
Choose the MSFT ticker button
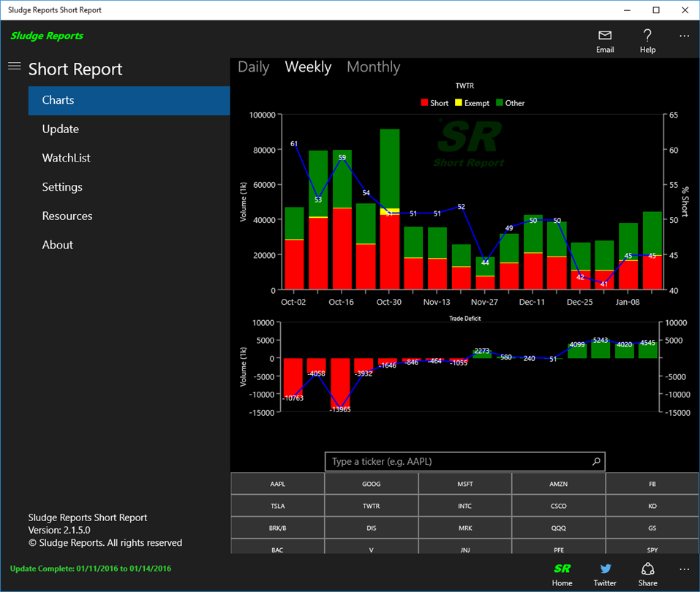tap(464, 484)
